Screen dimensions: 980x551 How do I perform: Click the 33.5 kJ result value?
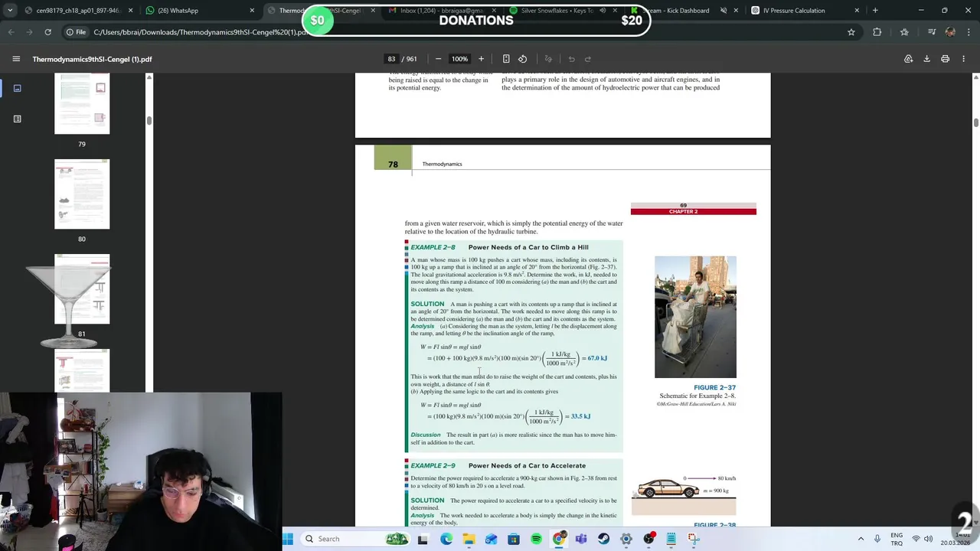[x=580, y=416]
